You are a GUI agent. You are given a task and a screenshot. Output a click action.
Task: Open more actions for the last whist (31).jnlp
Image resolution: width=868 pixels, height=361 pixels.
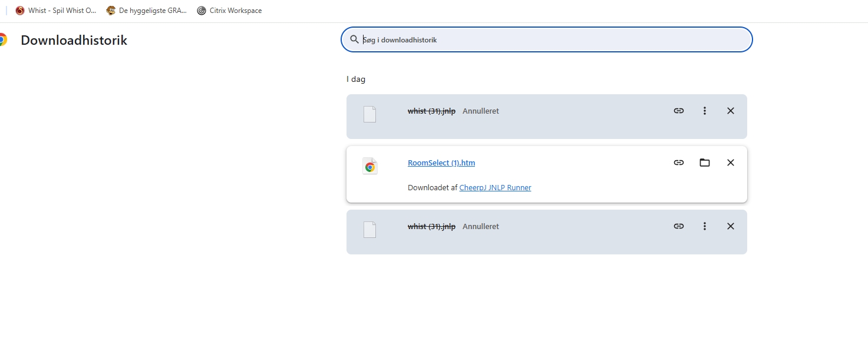[705, 226]
